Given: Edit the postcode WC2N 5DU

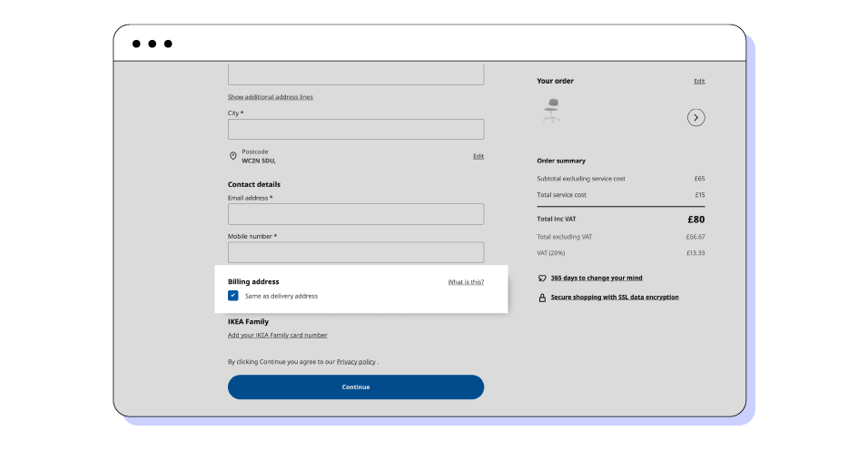Looking at the screenshot, I should point(478,156).
